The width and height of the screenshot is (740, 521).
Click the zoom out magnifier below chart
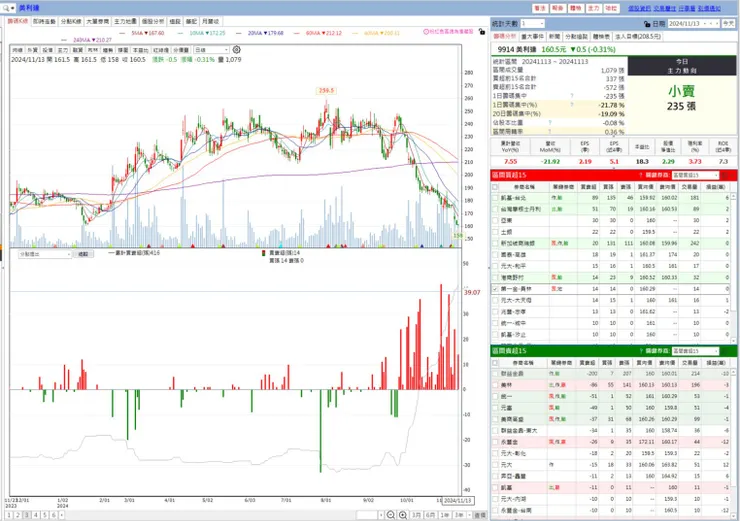pyautogui.click(x=391, y=515)
